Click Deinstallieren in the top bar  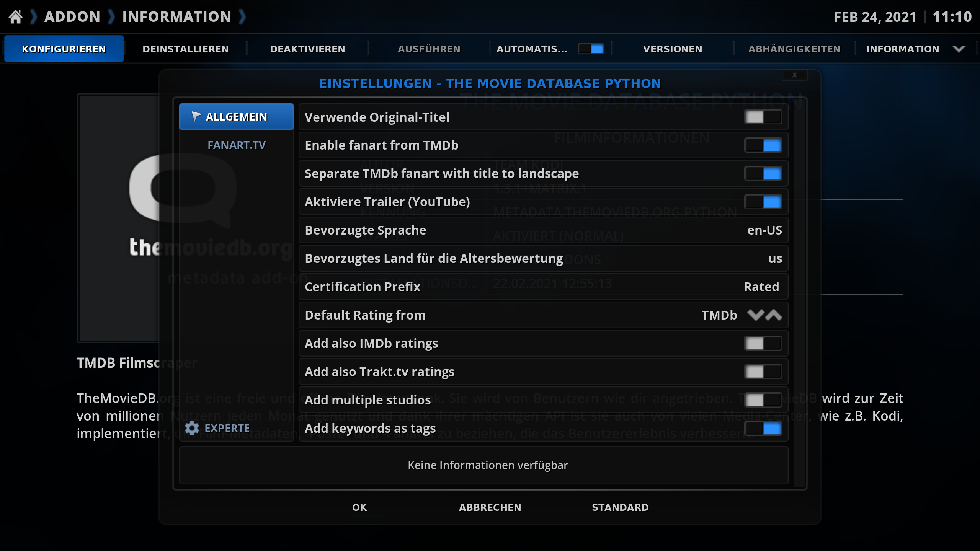pyautogui.click(x=186, y=49)
